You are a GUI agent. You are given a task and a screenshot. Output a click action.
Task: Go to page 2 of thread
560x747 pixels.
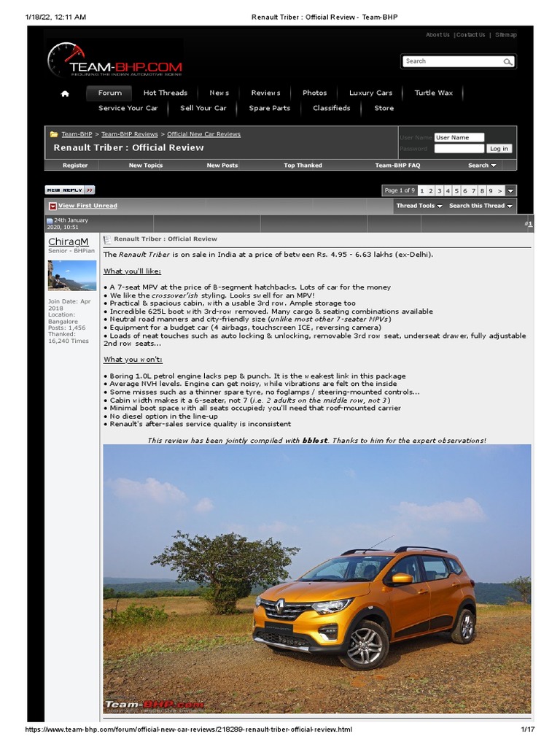(430, 191)
